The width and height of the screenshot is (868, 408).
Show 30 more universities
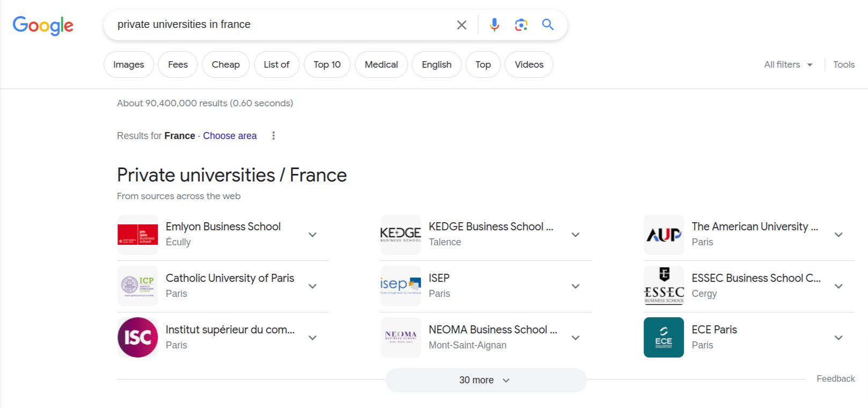click(x=486, y=380)
